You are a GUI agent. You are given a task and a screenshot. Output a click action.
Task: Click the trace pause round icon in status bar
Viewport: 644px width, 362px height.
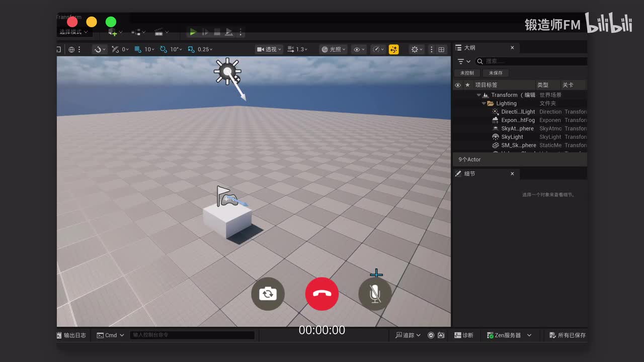(x=431, y=335)
